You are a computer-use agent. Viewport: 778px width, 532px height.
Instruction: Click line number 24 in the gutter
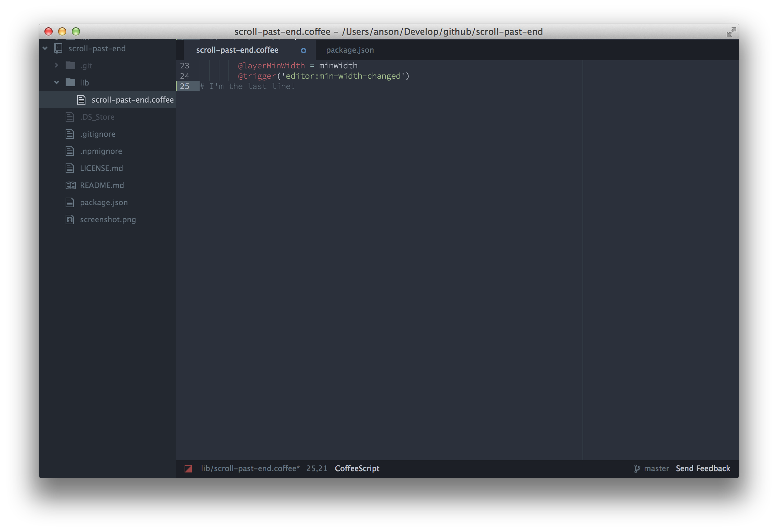[185, 76]
